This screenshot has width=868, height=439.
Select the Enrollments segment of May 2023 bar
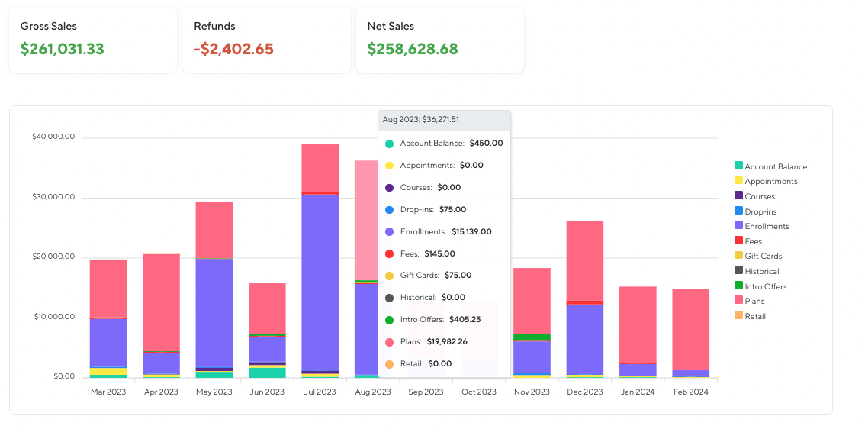point(214,313)
